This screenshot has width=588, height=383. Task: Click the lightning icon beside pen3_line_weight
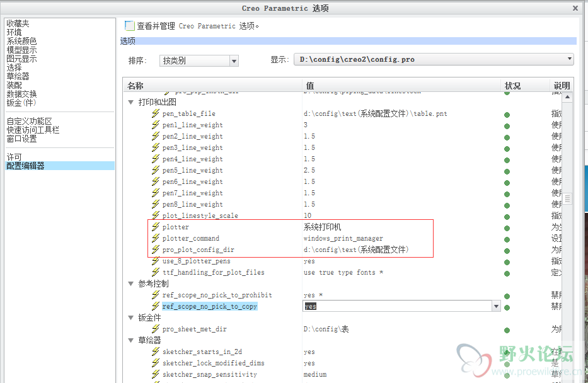click(156, 147)
